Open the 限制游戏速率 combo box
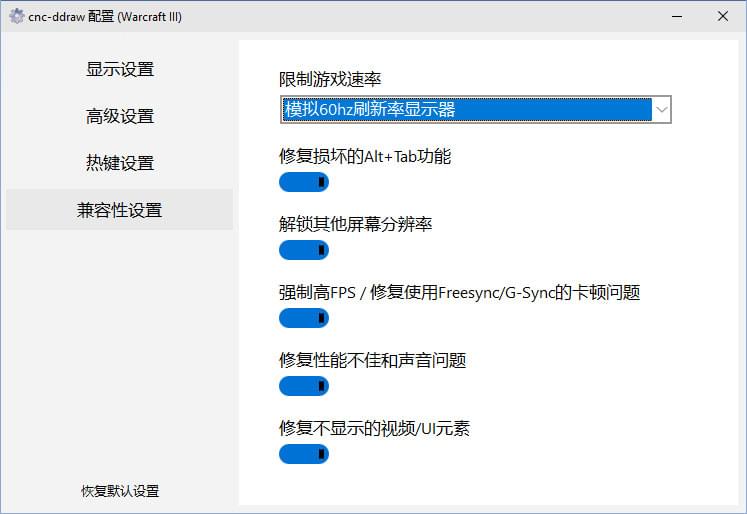Viewport: 747px width, 514px height. 465,109
